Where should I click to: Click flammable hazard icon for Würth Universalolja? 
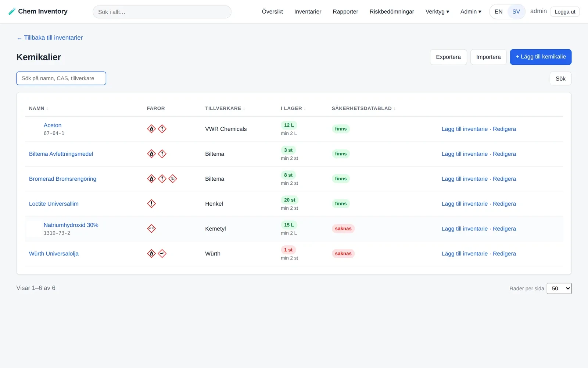[151, 254]
